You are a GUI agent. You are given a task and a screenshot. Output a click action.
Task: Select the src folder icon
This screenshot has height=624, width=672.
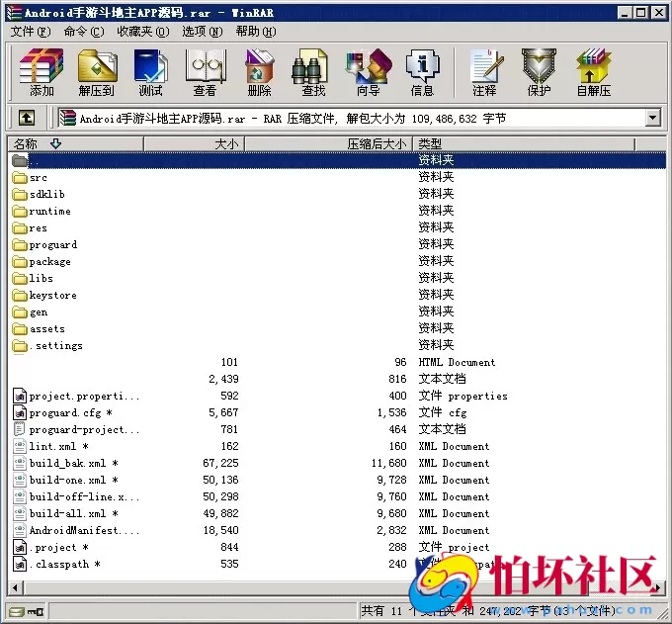(20, 177)
